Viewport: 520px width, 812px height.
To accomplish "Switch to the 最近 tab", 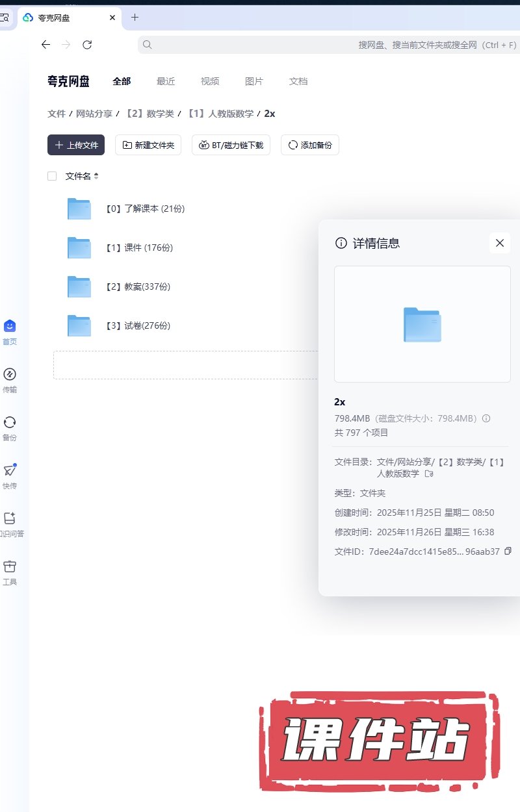I will [166, 81].
